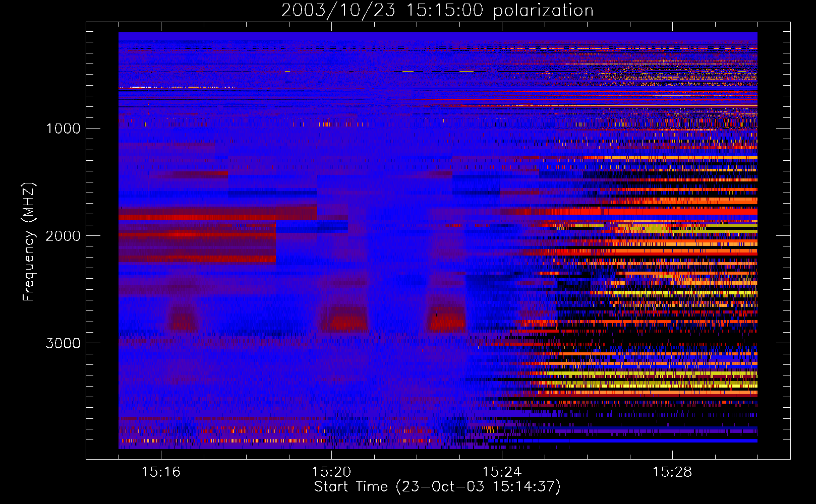Click the "15:16" time tick label
The height and width of the screenshot is (504, 816).
click(161, 472)
